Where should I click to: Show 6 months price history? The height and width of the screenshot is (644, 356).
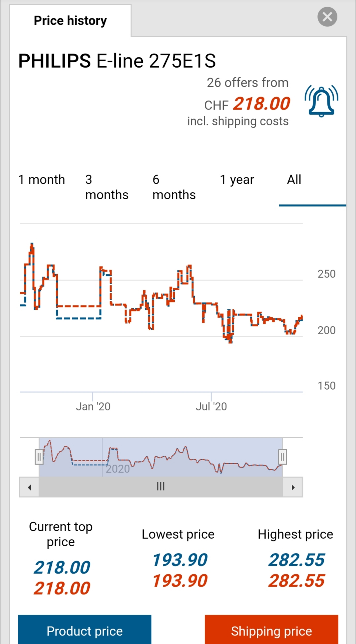coord(174,187)
